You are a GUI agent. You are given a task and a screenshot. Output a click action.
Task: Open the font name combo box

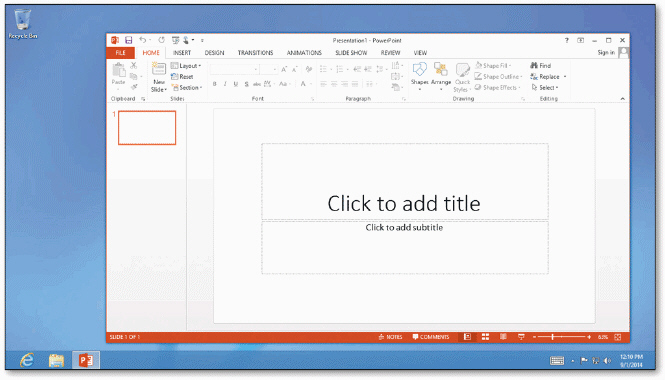click(x=235, y=69)
